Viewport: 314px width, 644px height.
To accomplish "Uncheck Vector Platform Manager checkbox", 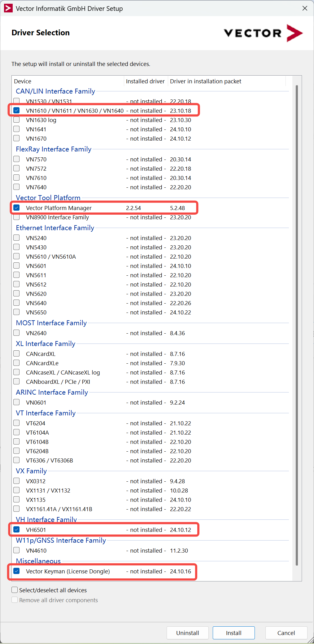I will pos(17,208).
